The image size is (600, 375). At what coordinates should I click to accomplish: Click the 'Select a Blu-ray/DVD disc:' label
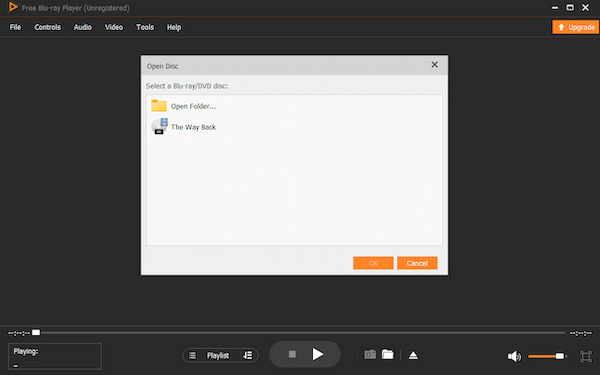click(x=187, y=86)
